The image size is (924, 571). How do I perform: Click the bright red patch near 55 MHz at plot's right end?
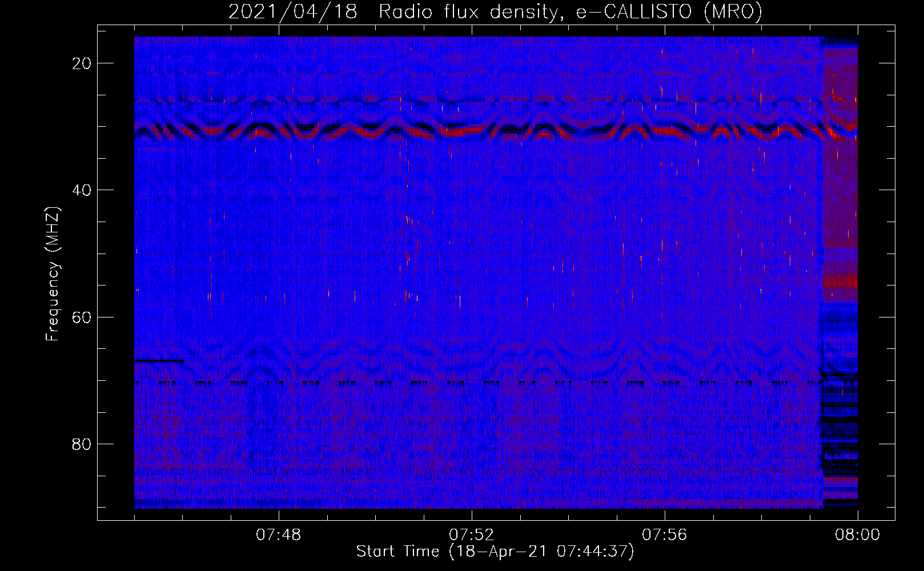840,282
